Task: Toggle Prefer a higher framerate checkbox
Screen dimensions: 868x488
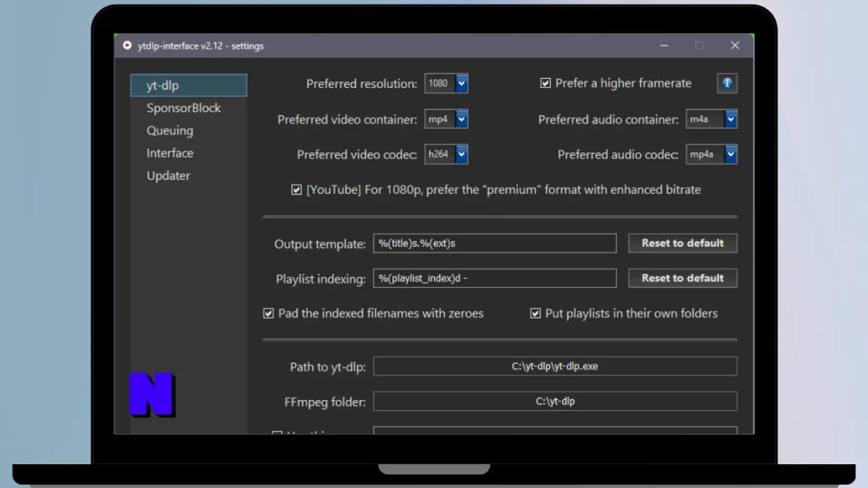Action: pos(545,83)
